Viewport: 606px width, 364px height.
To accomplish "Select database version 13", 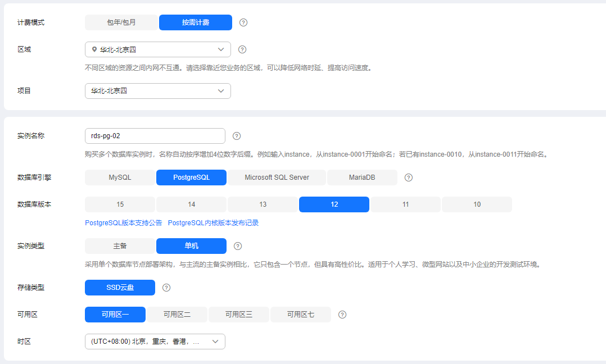I will [263, 204].
